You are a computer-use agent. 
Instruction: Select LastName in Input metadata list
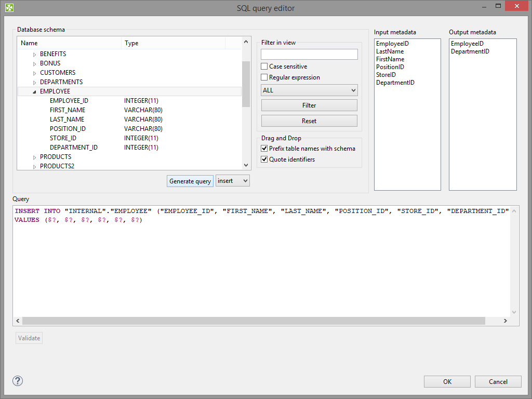point(390,51)
